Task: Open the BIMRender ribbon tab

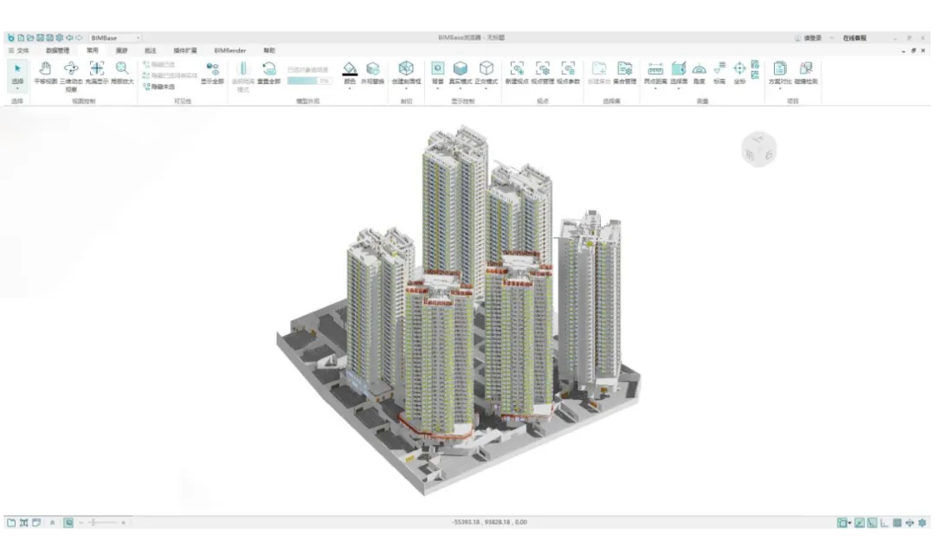Action: [x=230, y=51]
